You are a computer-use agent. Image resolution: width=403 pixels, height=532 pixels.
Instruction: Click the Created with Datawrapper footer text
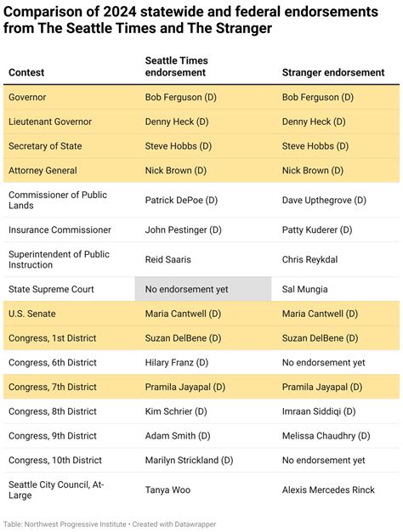point(174,524)
